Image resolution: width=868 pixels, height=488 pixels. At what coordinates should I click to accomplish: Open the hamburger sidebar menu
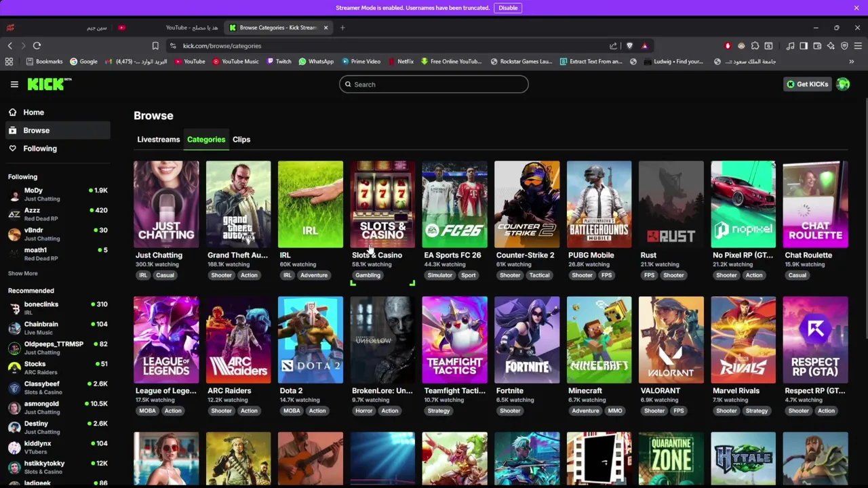pos(14,84)
